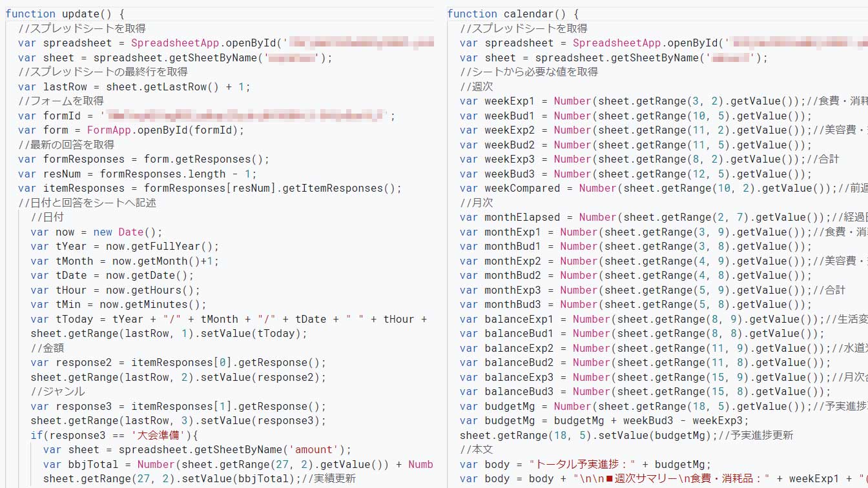Click 'var response2 = itemResponses[0].getResponse();' line

pyautogui.click(x=178, y=362)
